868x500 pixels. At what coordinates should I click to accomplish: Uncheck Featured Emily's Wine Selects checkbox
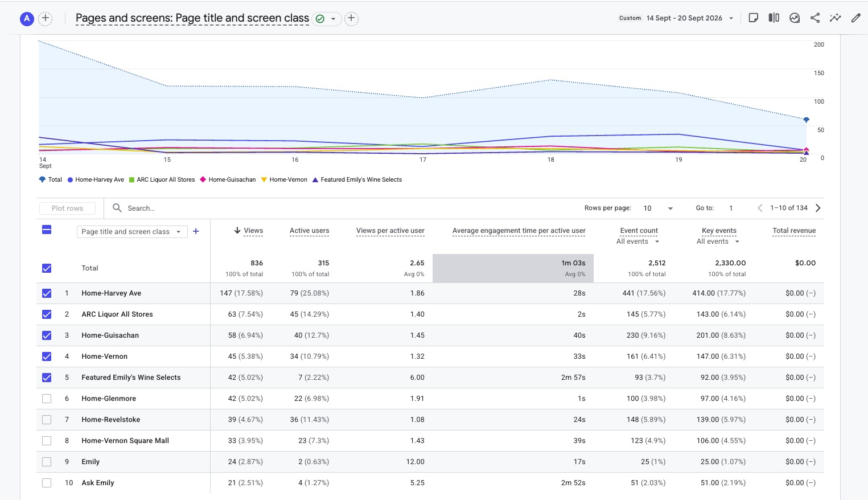coord(47,378)
